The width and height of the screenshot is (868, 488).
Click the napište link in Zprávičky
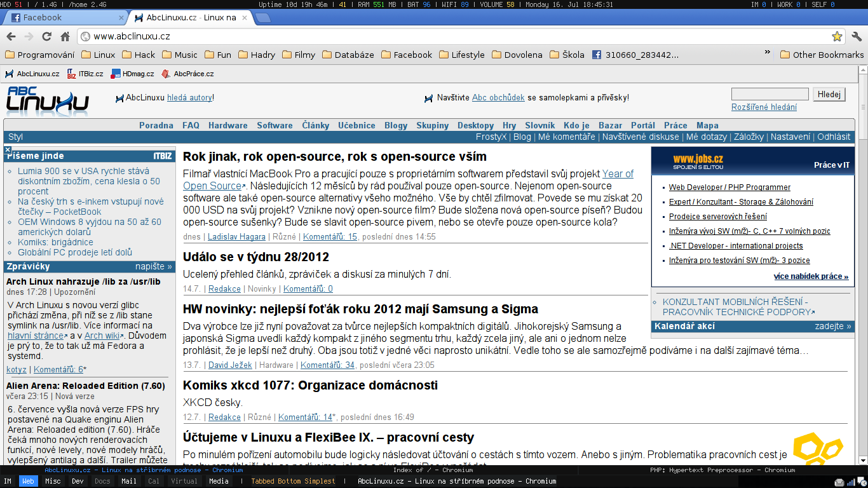click(153, 266)
